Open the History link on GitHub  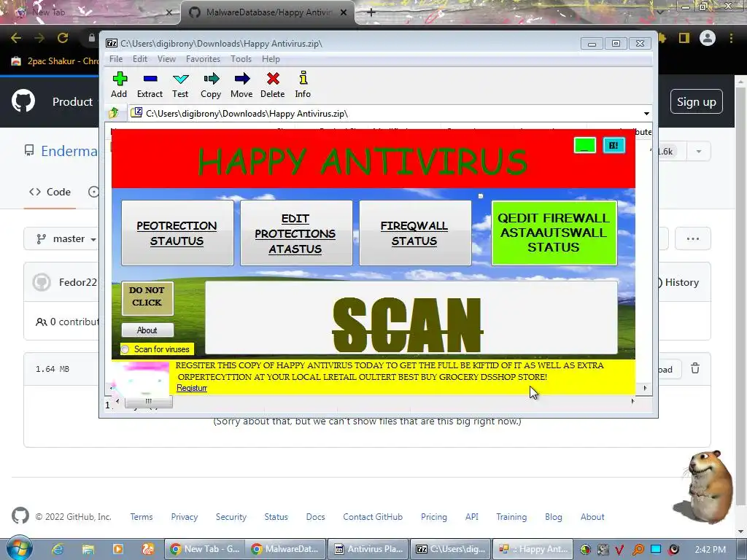pos(678,282)
